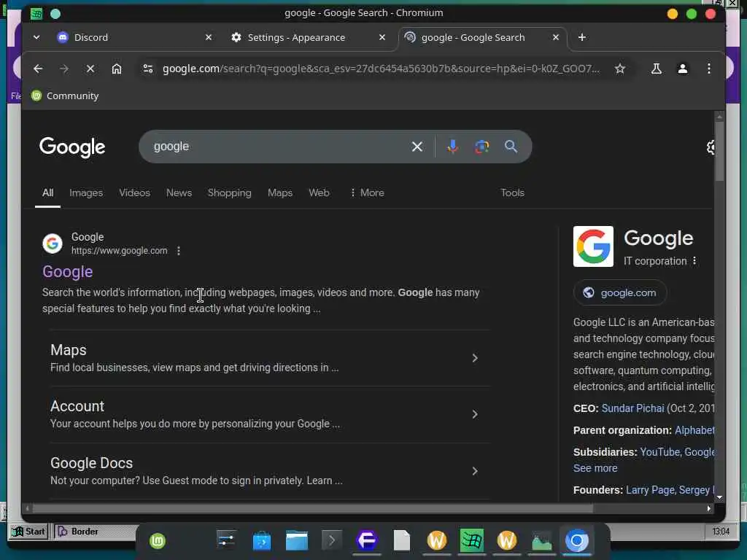Open options for google.com result
747x560 pixels.
click(x=178, y=251)
